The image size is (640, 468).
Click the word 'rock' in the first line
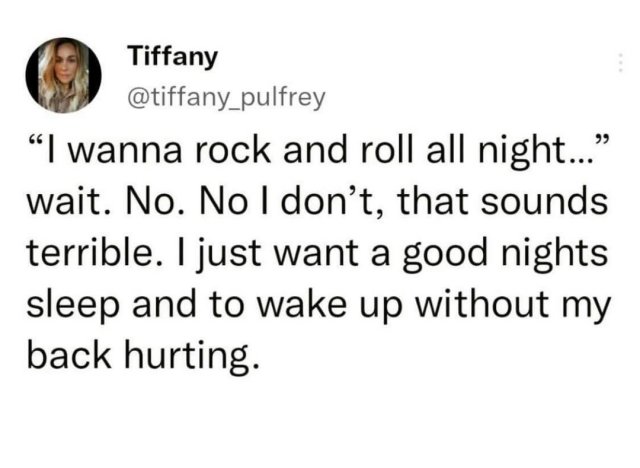[x=233, y=151]
